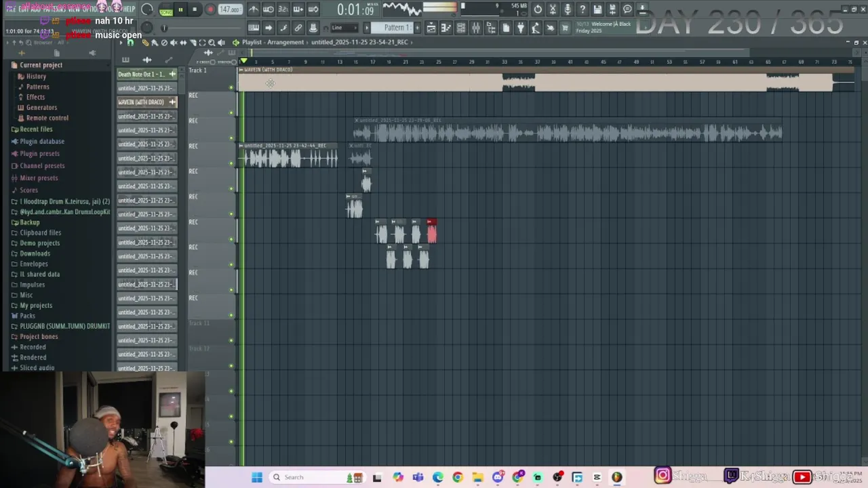Image resolution: width=868 pixels, height=488 pixels.
Task: Toggle overdub recording icon
Action: click(298, 9)
